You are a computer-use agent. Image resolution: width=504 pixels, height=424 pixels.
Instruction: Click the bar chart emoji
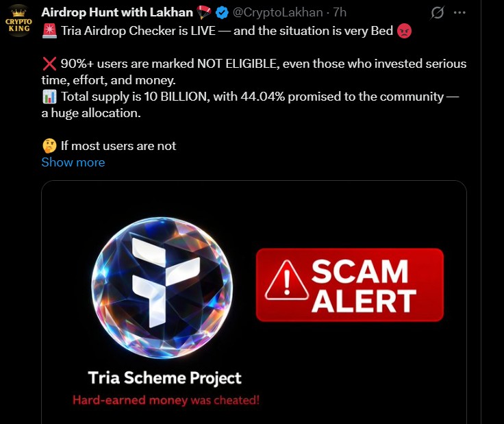point(49,97)
